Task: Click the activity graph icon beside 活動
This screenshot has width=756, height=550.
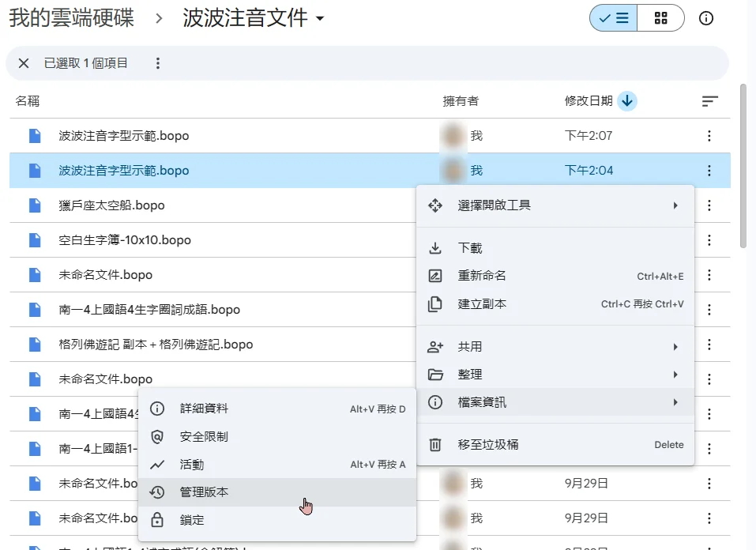Action: coord(157,465)
